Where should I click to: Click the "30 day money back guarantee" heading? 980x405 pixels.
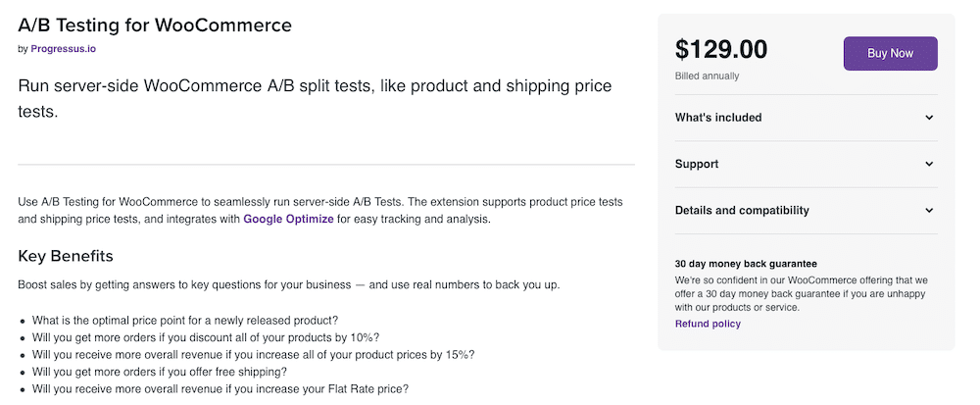[x=746, y=264]
